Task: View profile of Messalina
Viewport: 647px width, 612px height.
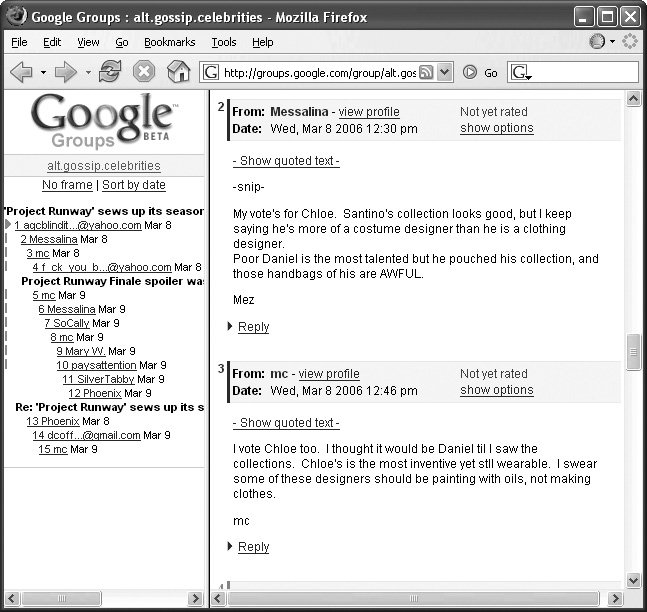Action: (369, 112)
